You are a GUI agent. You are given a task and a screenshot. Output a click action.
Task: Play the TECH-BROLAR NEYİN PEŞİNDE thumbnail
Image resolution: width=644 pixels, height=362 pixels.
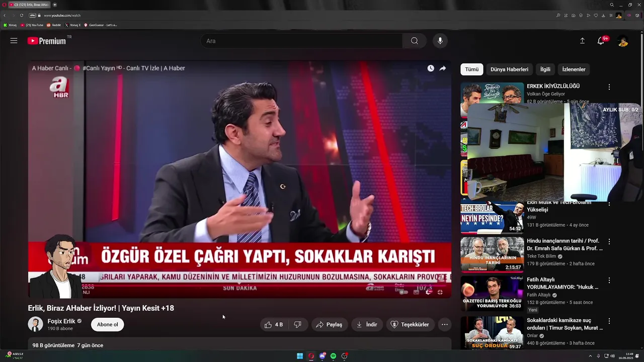[492, 217]
